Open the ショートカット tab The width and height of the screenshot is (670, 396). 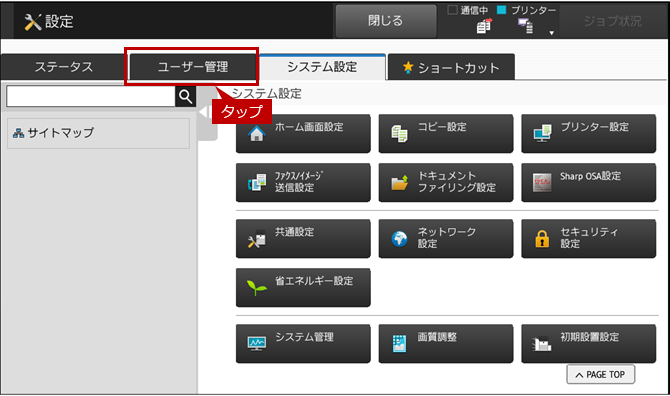click(451, 67)
